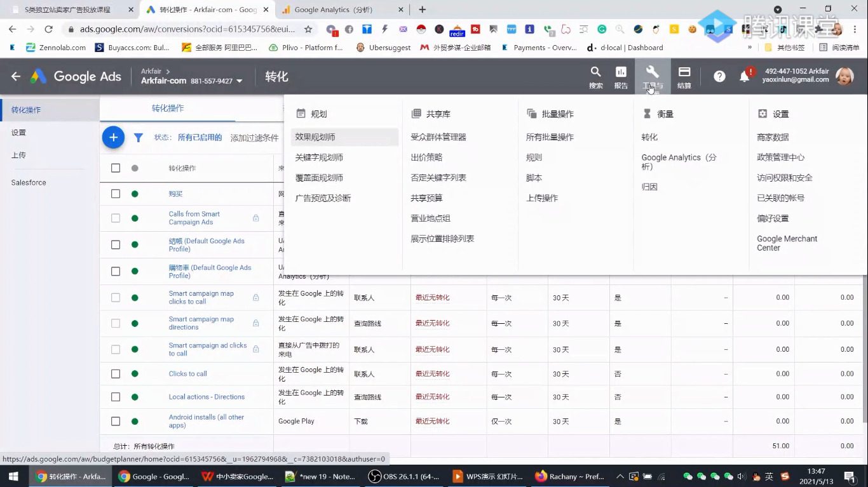Open the Local actions - Directions conversion link

(x=207, y=396)
